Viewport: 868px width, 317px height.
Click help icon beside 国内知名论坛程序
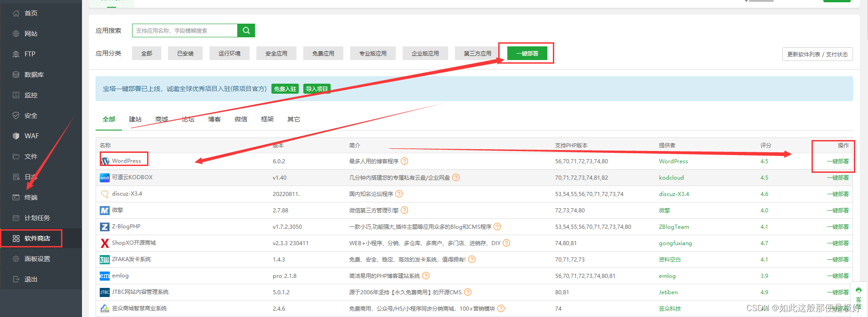tap(399, 194)
